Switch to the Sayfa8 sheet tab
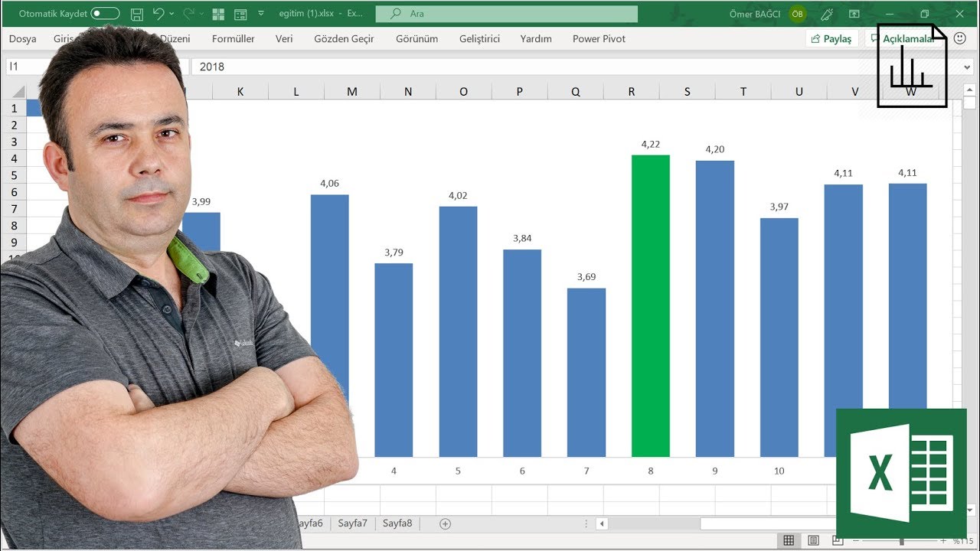This screenshot has width=980, height=551. coord(397,523)
